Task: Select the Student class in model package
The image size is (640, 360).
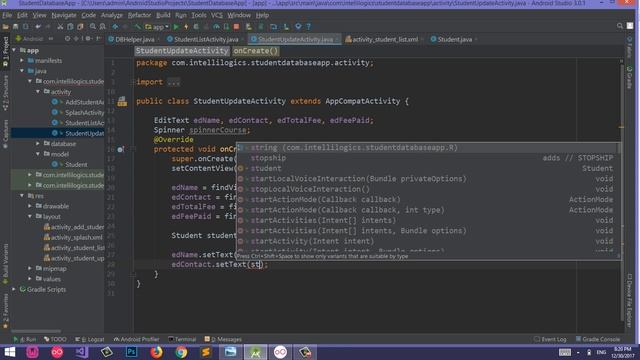Action: click(x=76, y=164)
